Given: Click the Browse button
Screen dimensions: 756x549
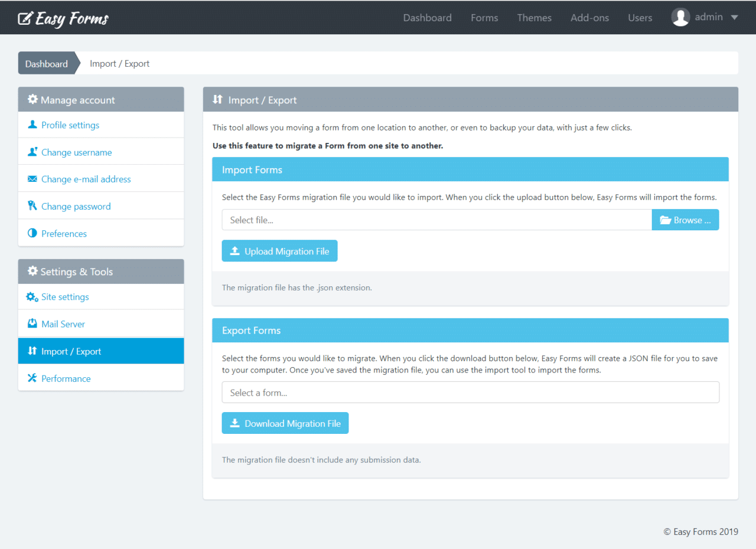Looking at the screenshot, I should tap(686, 220).
